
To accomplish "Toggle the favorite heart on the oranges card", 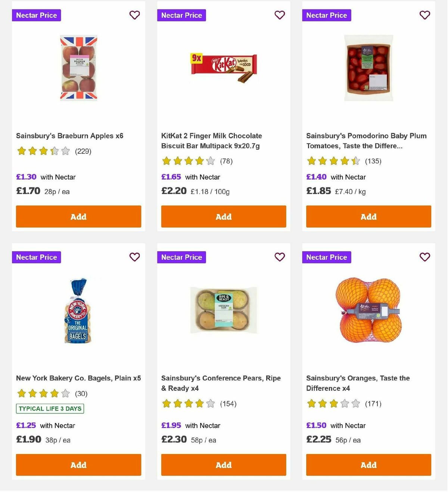I will [x=424, y=257].
